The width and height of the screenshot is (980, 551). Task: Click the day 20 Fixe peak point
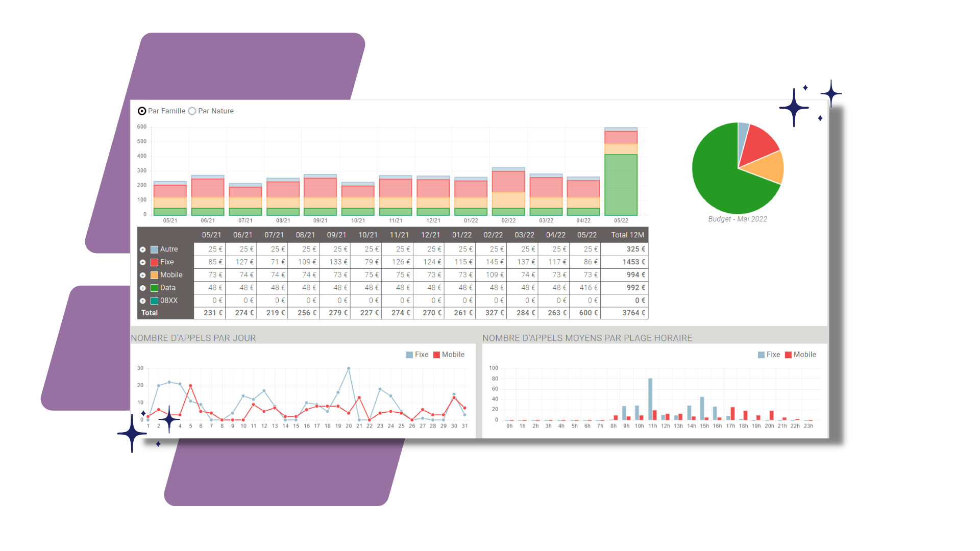point(349,368)
